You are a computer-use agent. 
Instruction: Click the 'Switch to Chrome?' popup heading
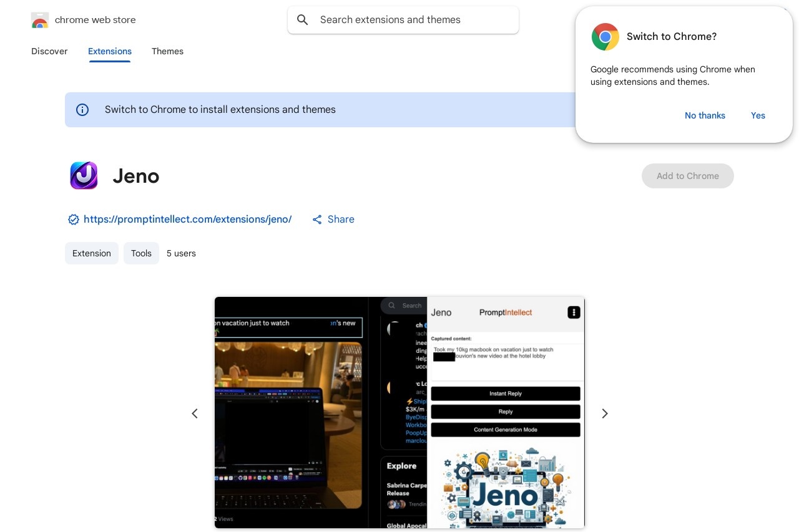pyautogui.click(x=672, y=37)
